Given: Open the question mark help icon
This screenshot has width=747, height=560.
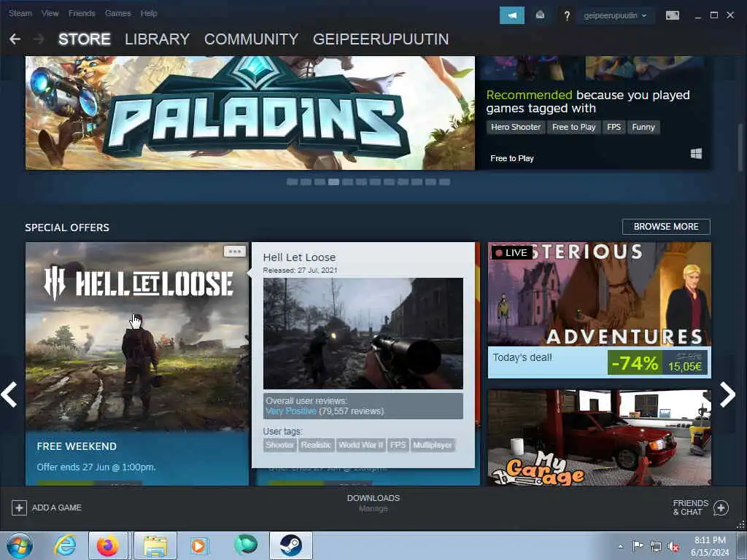Looking at the screenshot, I should point(567,16).
